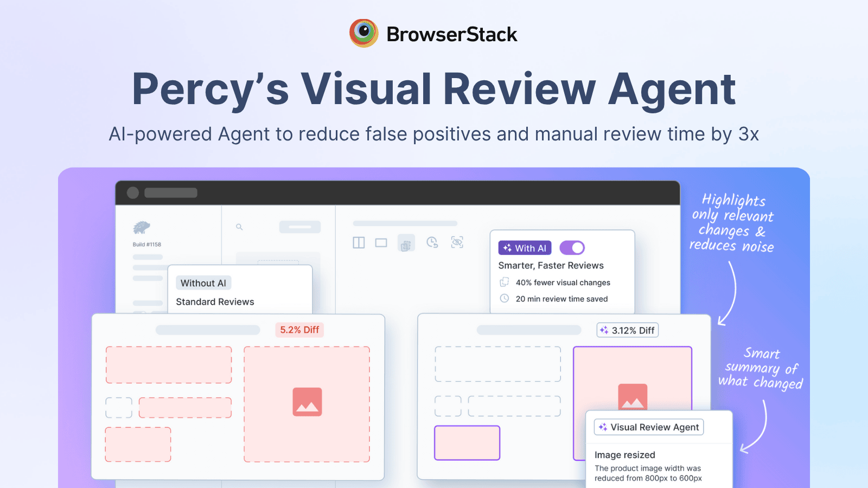Toggle the With AI switch off
868x488 pixels.
point(572,248)
